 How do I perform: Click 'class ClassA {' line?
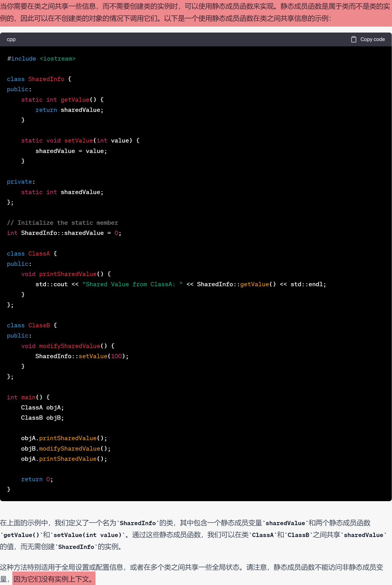coord(32,254)
